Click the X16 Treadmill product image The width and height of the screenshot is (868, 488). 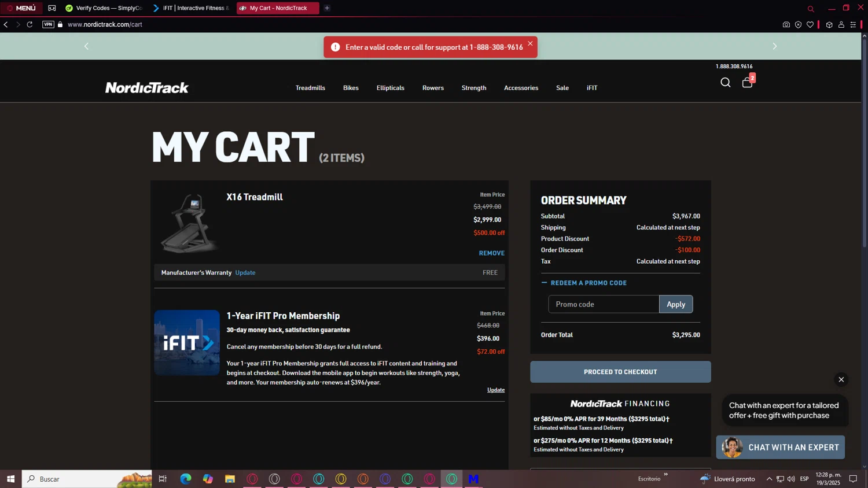pyautogui.click(x=188, y=224)
